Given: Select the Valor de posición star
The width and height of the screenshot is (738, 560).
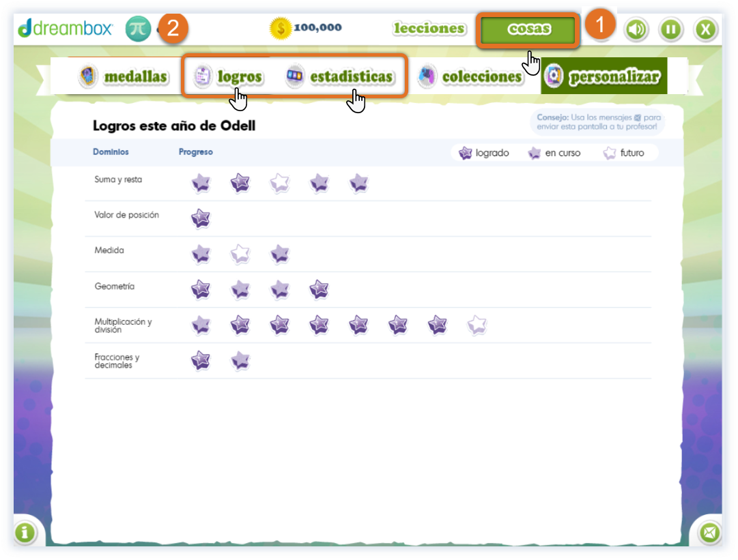Looking at the screenshot, I should pyautogui.click(x=201, y=218).
